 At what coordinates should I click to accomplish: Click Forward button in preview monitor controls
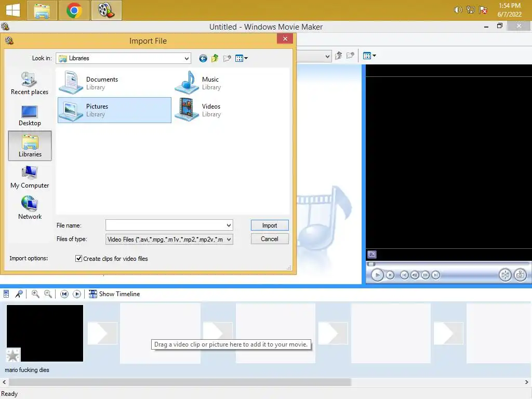click(x=436, y=275)
